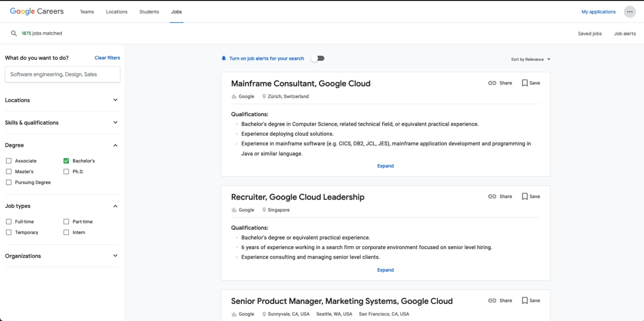This screenshot has height=321, width=644.
Task: Open the Locations tab in top navigation
Action: [117, 12]
